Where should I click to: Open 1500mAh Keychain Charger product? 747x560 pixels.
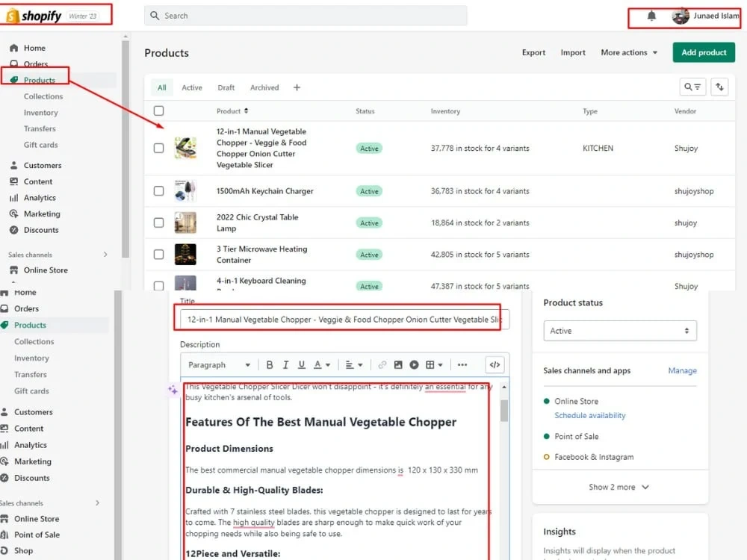[265, 191]
